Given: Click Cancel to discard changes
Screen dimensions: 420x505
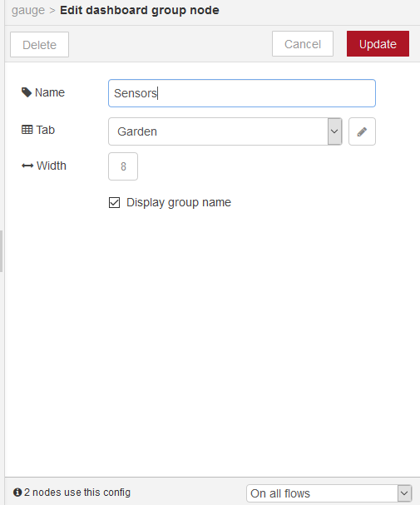Looking at the screenshot, I should [303, 44].
